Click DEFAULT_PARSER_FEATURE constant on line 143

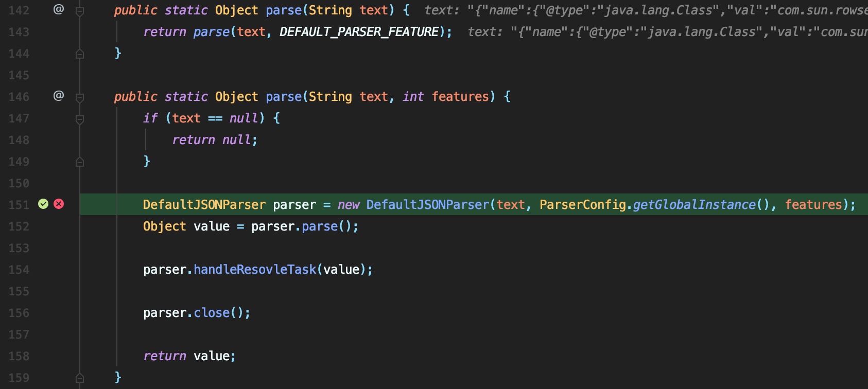[359, 32]
